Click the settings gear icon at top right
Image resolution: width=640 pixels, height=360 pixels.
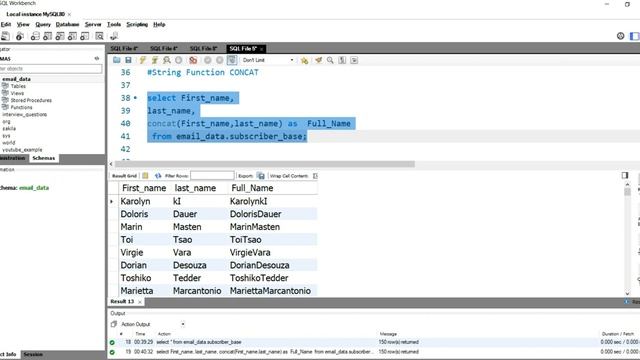[621, 36]
